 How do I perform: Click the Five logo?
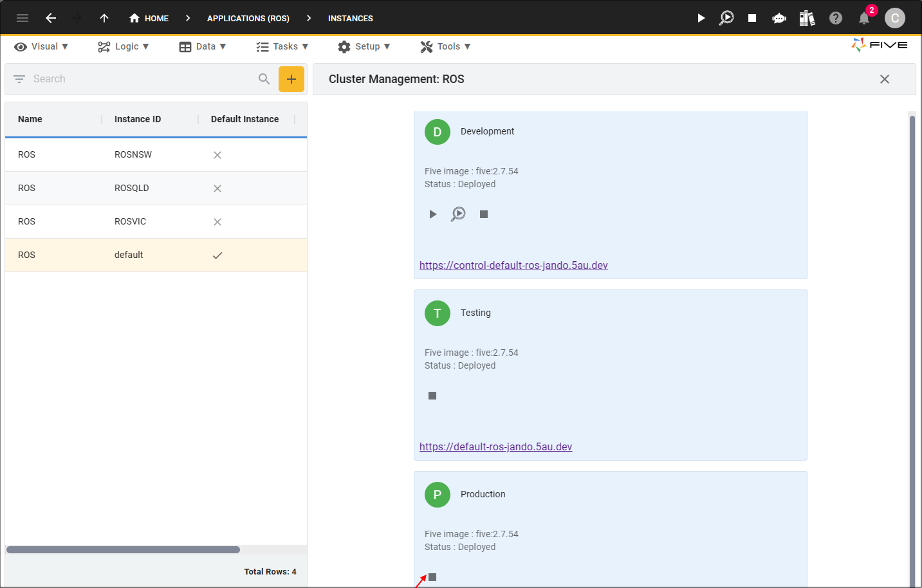(x=880, y=45)
